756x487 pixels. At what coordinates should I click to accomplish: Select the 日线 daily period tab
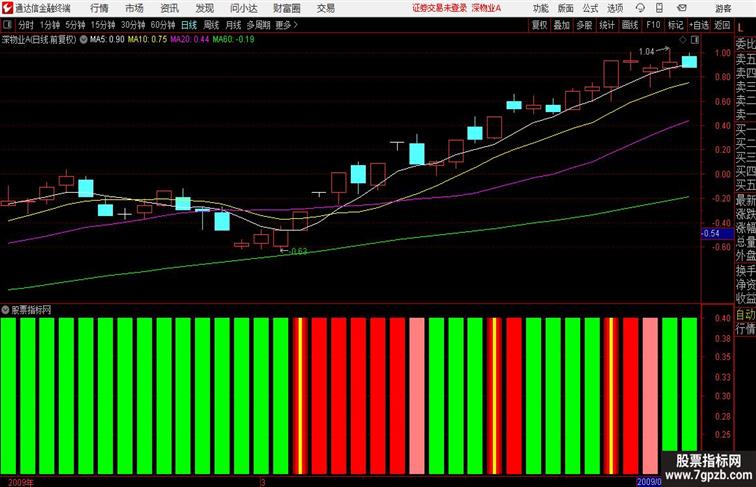click(189, 25)
